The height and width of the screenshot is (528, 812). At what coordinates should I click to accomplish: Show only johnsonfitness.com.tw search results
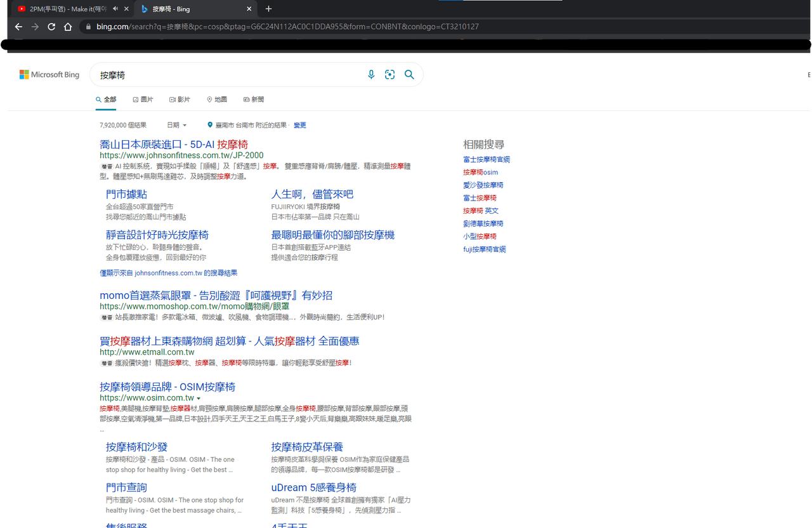pyautogui.click(x=169, y=273)
